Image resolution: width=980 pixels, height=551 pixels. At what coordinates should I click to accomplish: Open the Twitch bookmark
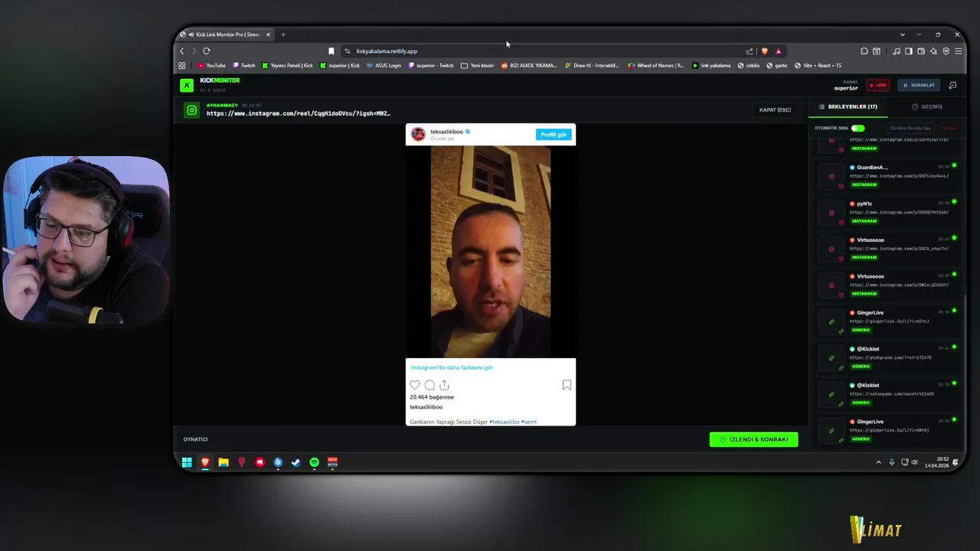244,66
